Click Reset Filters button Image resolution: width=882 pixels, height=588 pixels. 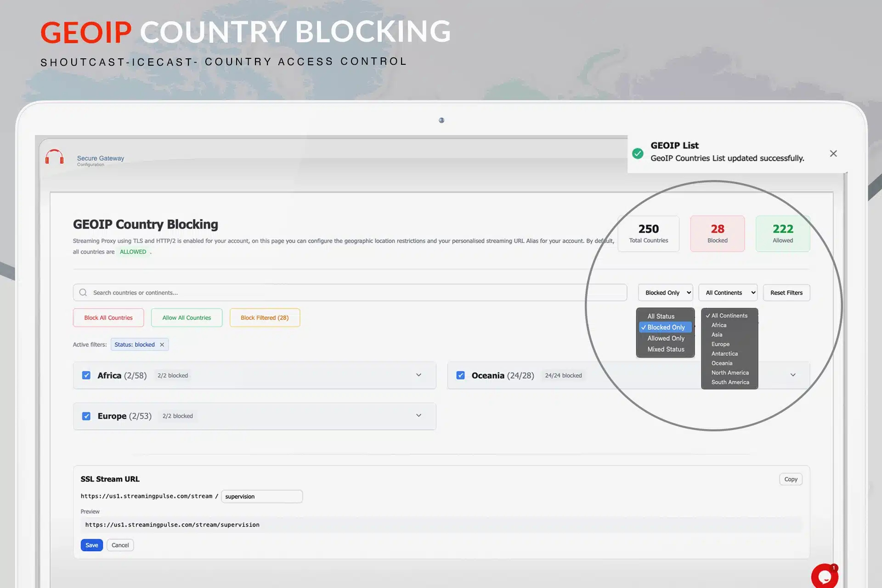[x=786, y=293]
